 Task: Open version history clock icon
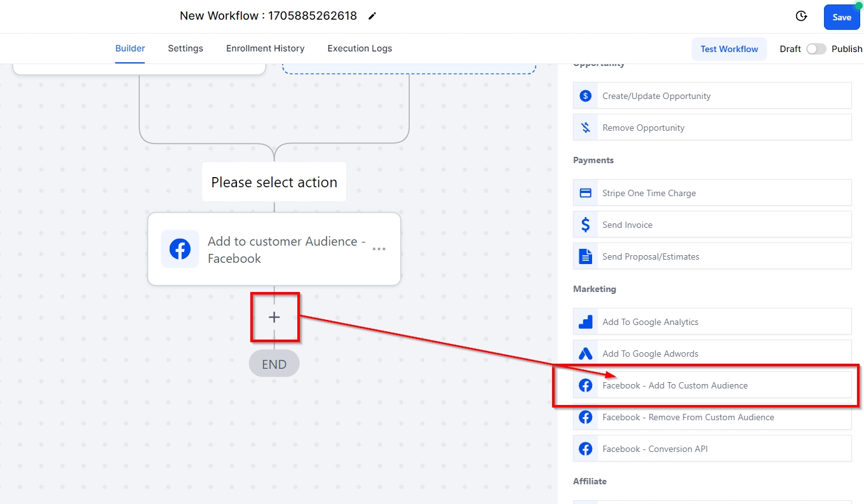click(x=801, y=17)
